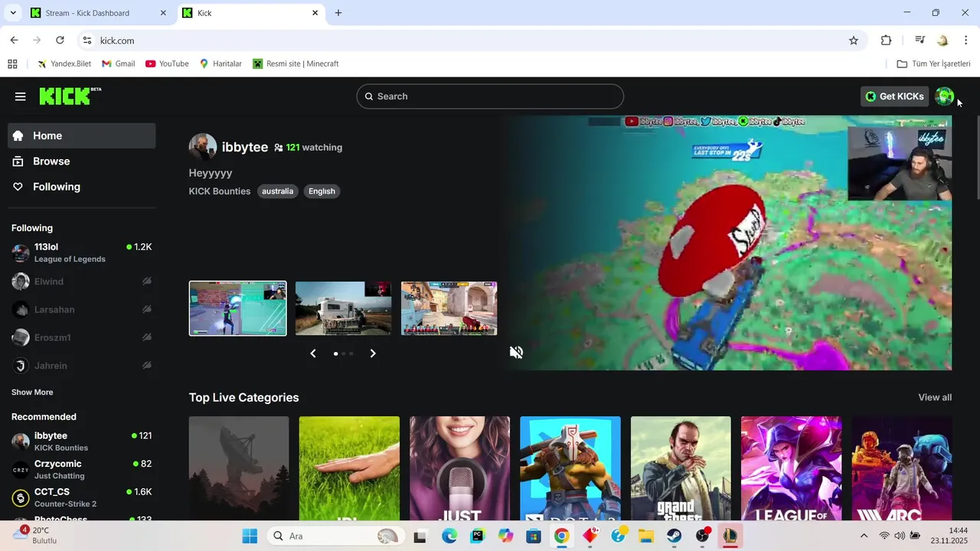Select the trailer in field thumbnail
The image size is (980, 551).
pyautogui.click(x=343, y=308)
